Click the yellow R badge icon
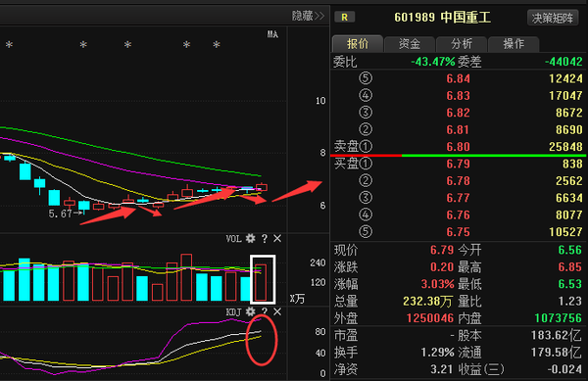Image resolution: width=588 pixels, height=381 pixels. click(344, 18)
